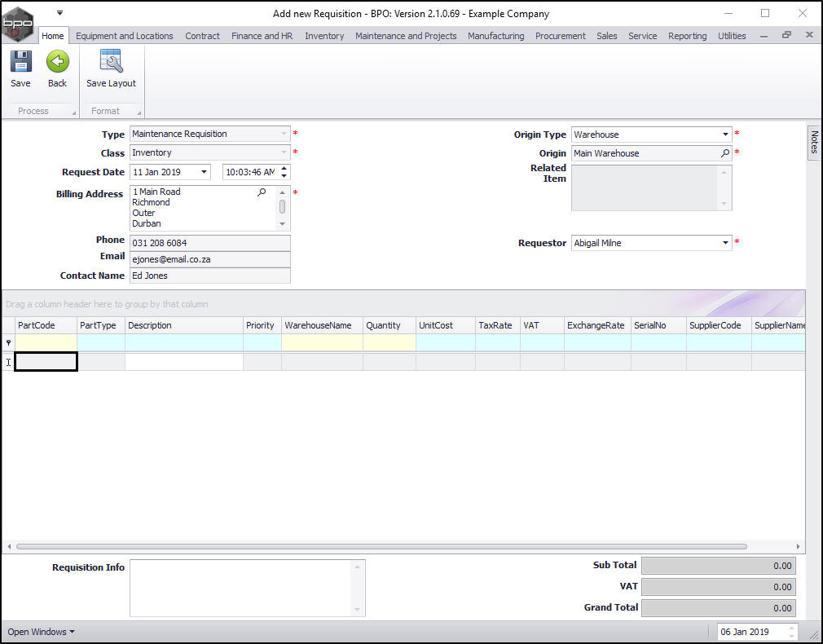Click the SerialNo column header
Viewport: 823px width, 644px height.
(658, 325)
